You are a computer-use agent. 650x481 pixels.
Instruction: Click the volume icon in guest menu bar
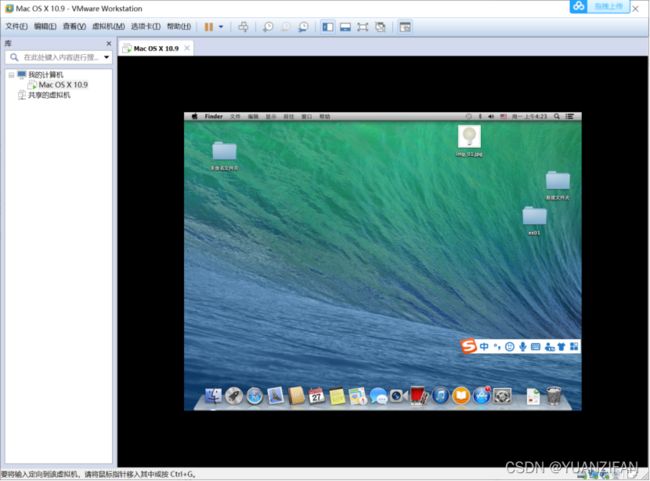coord(491,117)
